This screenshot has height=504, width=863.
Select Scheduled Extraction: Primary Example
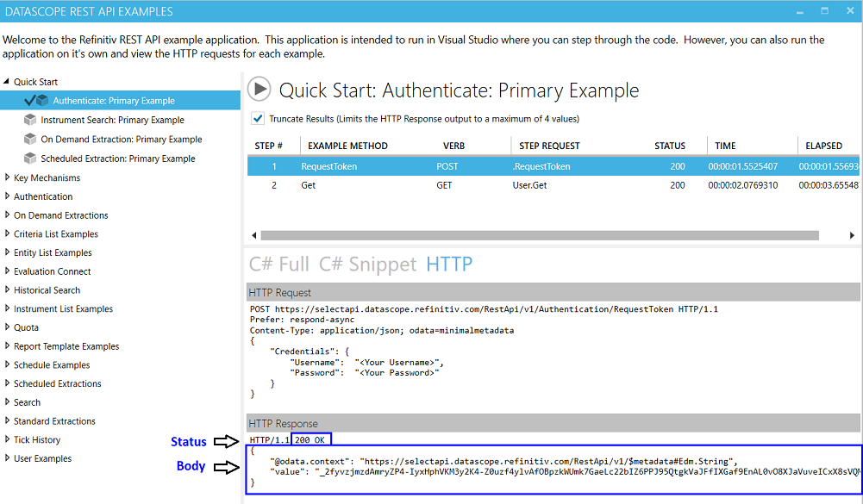coord(118,158)
